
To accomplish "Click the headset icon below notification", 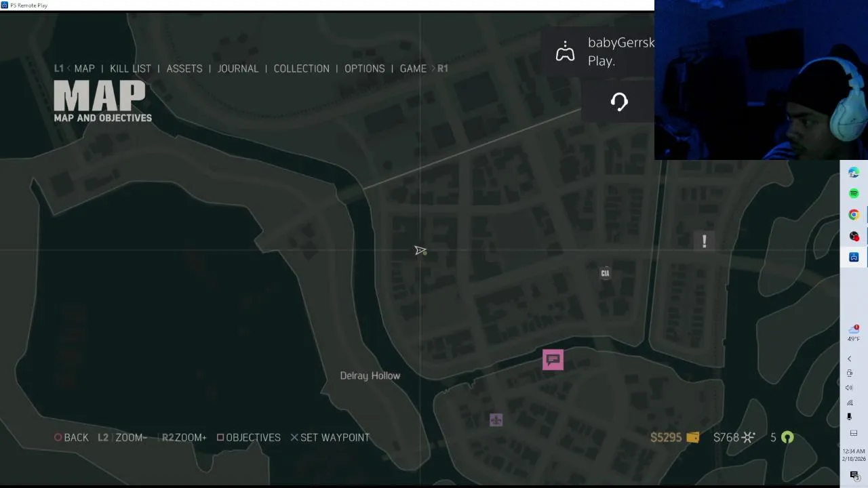I will 619,102.
